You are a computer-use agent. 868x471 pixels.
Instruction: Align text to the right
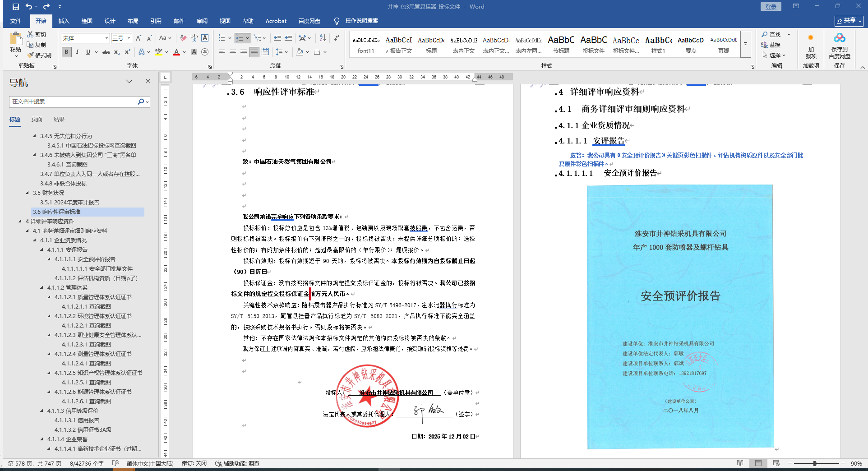244,52
